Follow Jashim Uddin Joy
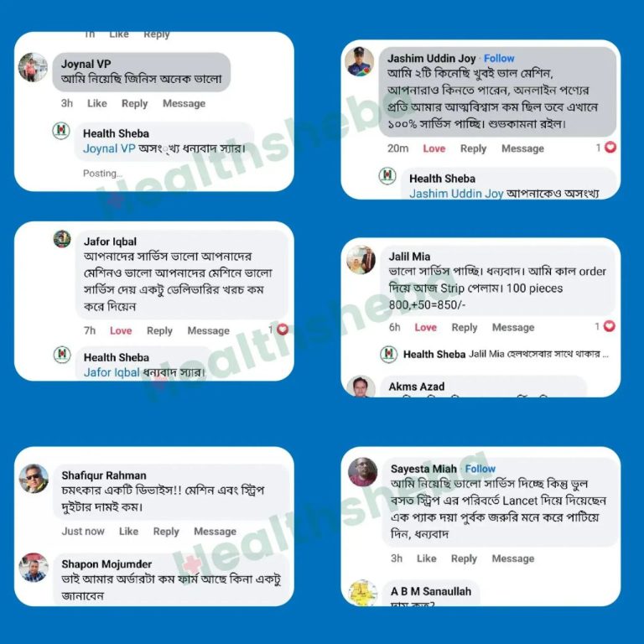This screenshot has width=644, height=644. [499, 59]
